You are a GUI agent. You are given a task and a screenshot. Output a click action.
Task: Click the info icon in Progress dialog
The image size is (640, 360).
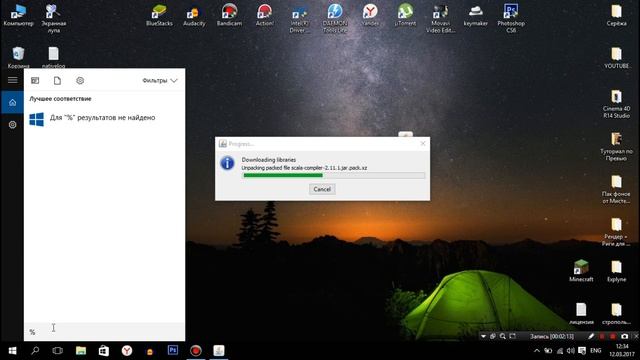[x=227, y=163]
